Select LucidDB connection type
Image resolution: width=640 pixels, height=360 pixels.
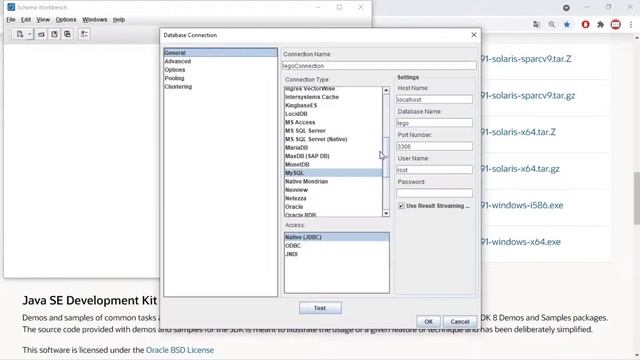333,114
